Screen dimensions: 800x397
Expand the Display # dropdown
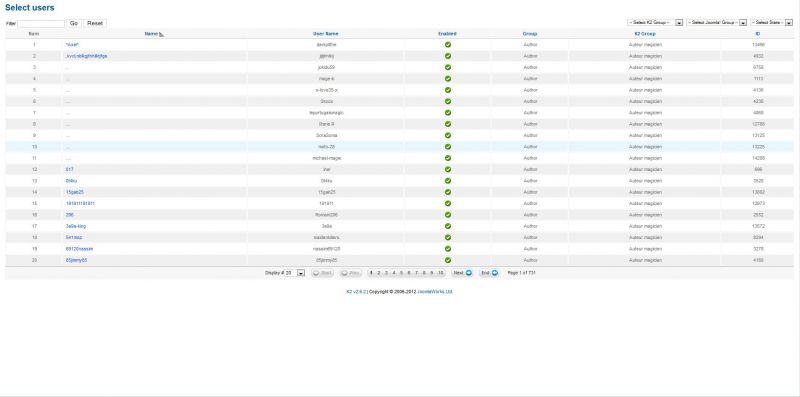(294, 273)
